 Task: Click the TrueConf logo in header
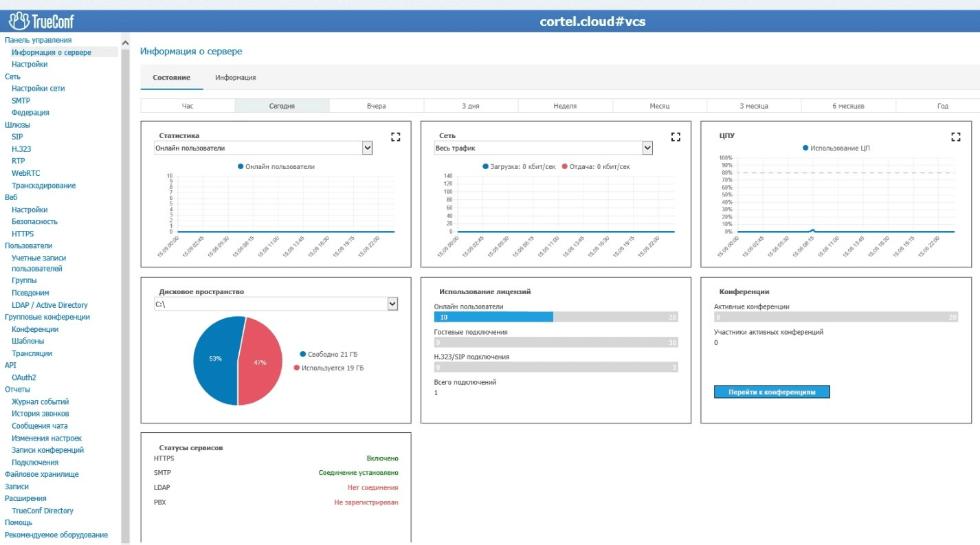point(41,21)
